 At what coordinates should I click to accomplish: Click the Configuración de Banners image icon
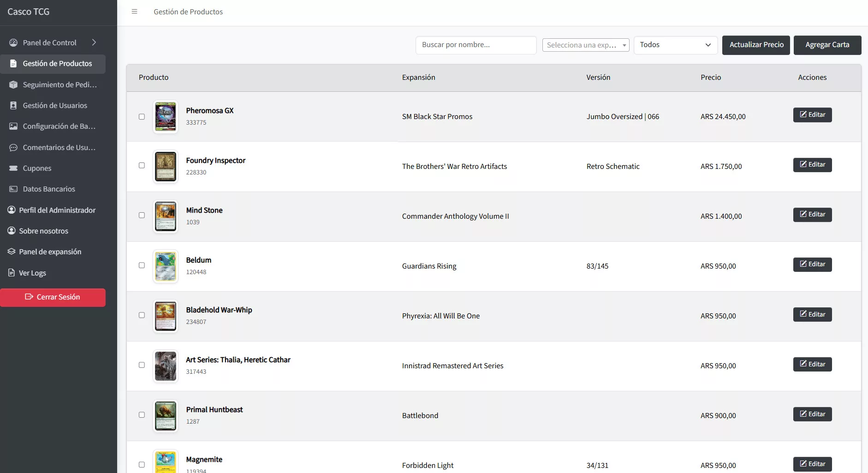coord(13,126)
